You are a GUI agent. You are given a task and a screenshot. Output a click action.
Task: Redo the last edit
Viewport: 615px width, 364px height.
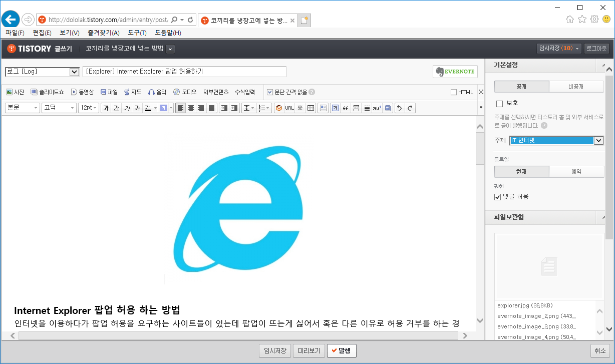tap(410, 108)
